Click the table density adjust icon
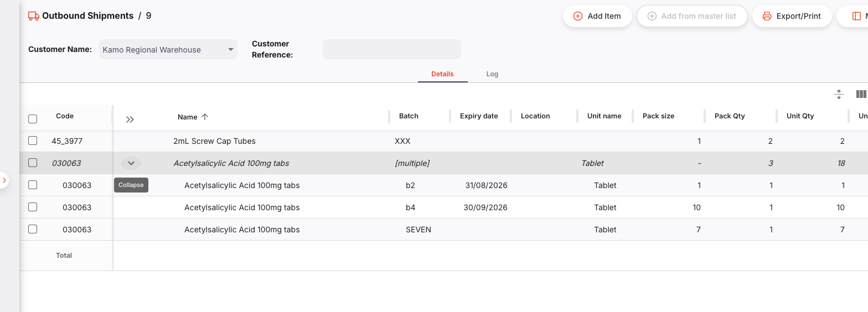 tap(839, 95)
